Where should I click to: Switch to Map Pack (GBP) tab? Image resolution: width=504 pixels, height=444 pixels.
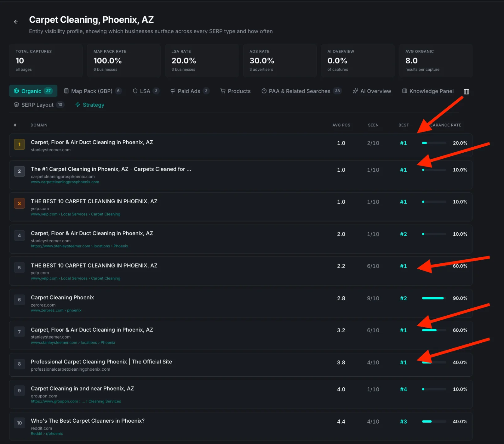tap(93, 91)
